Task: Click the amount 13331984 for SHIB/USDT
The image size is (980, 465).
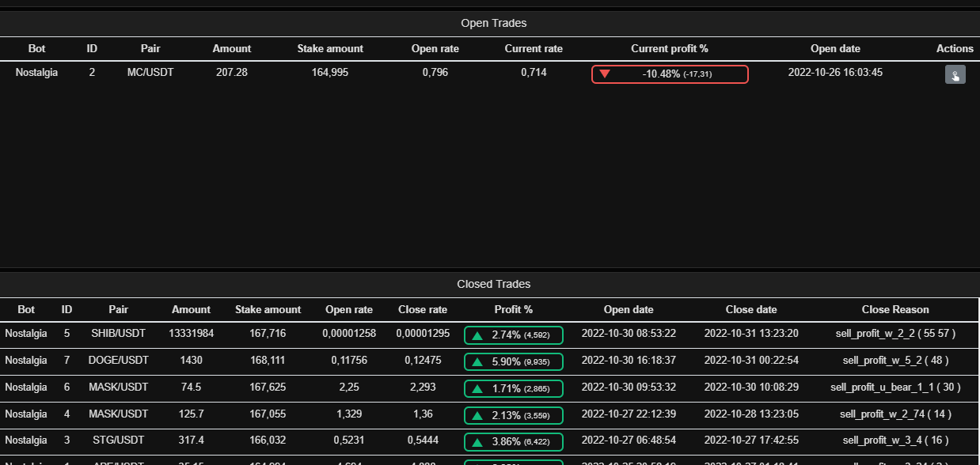Action: [x=192, y=334]
